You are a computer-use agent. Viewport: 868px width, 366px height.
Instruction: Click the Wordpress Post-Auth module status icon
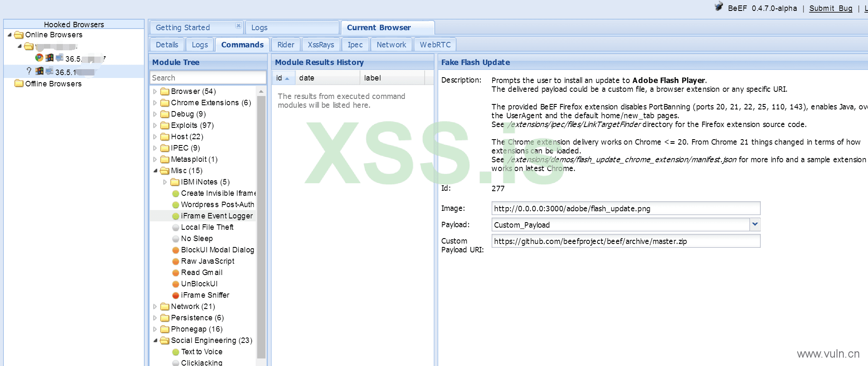point(176,205)
